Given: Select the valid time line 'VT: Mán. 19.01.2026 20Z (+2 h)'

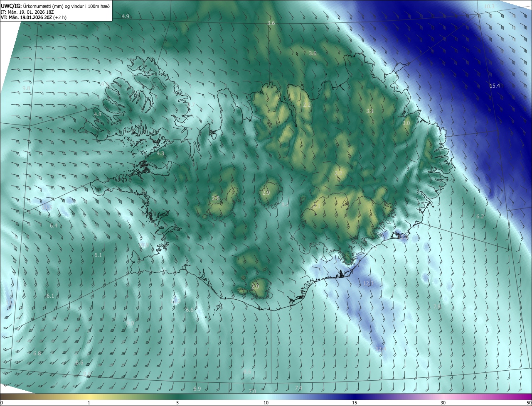Looking at the screenshot, I should [x=34, y=17].
